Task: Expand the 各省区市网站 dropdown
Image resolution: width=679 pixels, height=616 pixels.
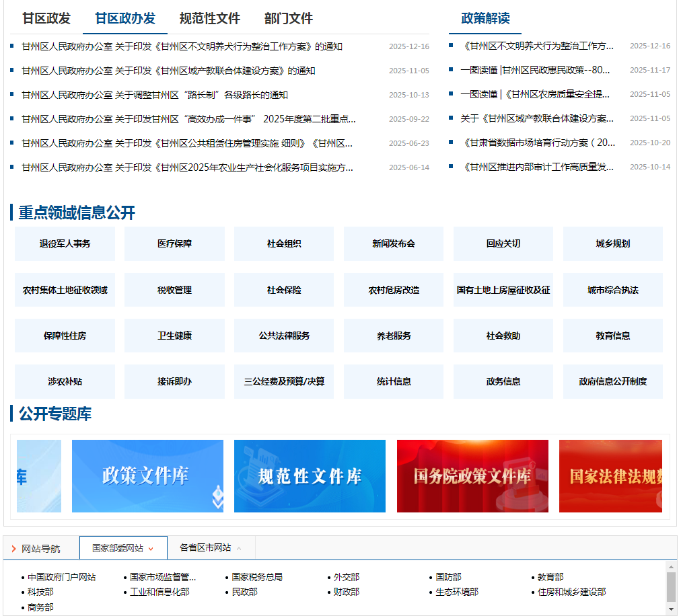Action: (211, 548)
